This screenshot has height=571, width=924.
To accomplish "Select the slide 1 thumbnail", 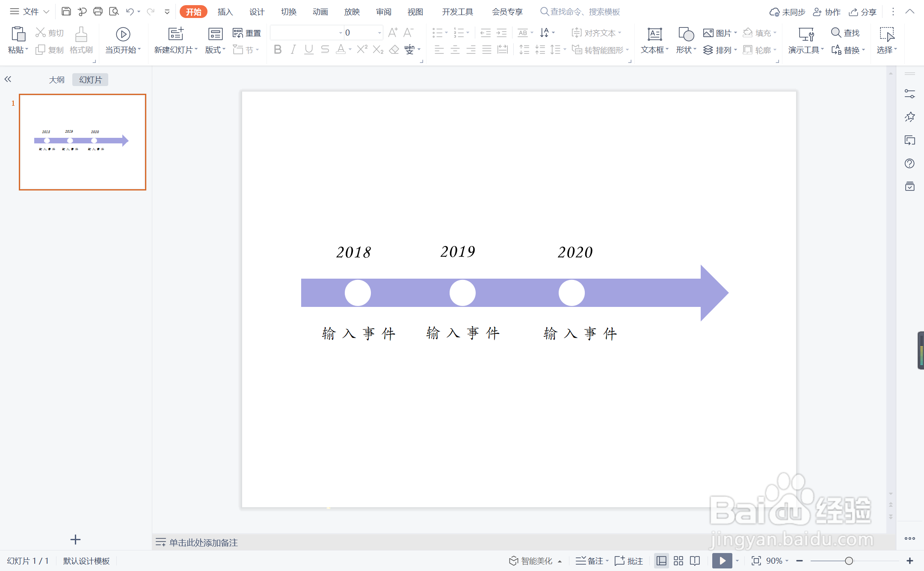I will click(83, 142).
